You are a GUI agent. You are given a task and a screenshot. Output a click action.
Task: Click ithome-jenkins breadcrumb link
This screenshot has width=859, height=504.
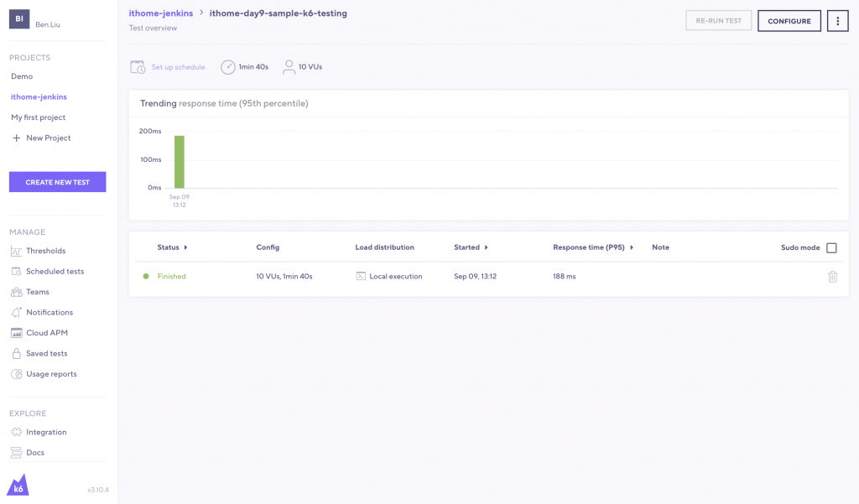161,13
